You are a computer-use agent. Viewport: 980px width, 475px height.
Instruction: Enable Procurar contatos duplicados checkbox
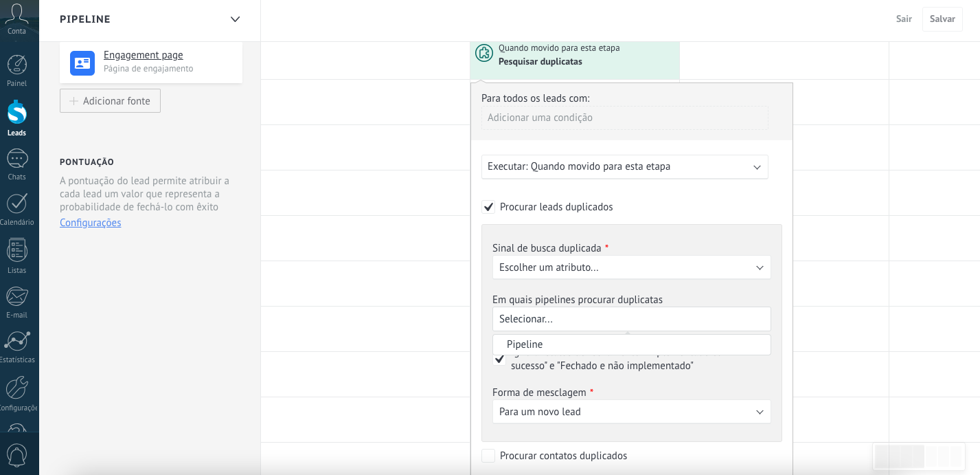[x=488, y=456]
